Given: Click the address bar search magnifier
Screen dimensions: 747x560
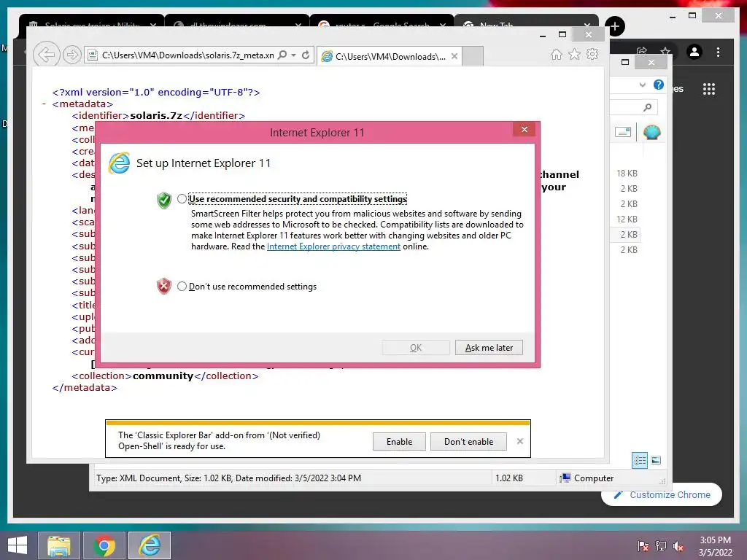Looking at the screenshot, I should [282, 55].
